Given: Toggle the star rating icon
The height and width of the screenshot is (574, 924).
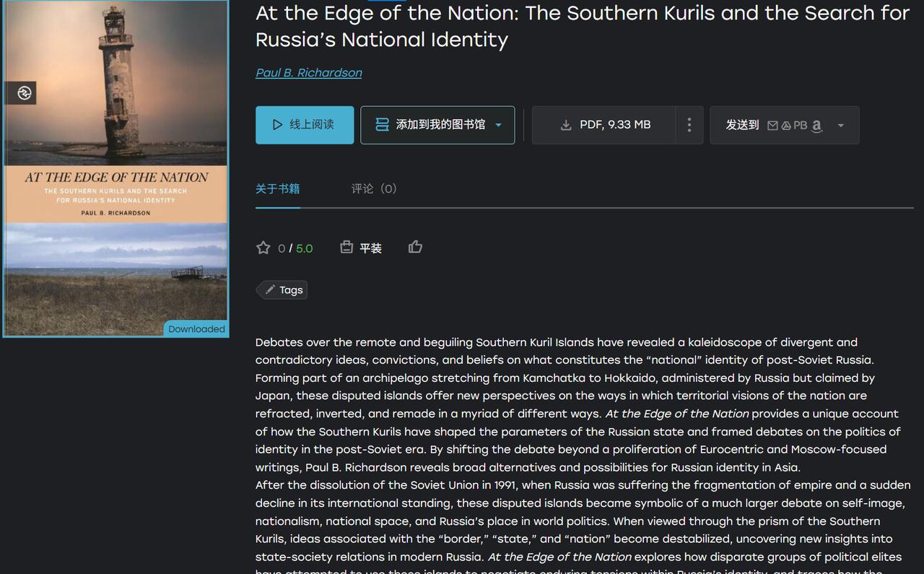Looking at the screenshot, I should coord(263,248).
